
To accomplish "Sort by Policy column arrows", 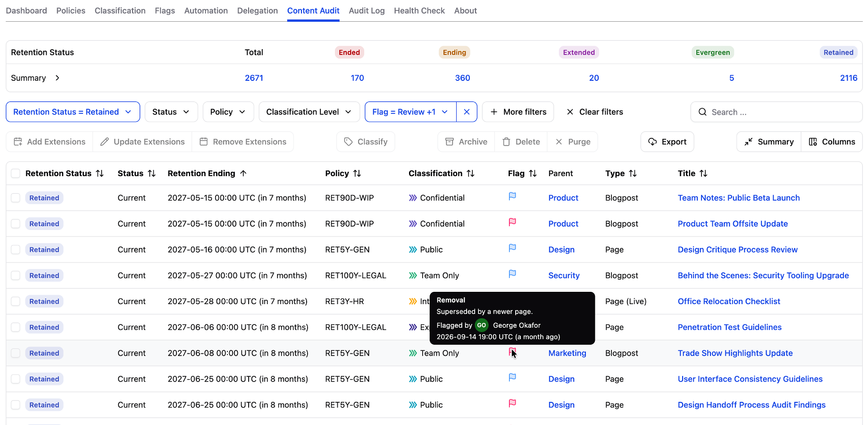I will coord(357,173).
